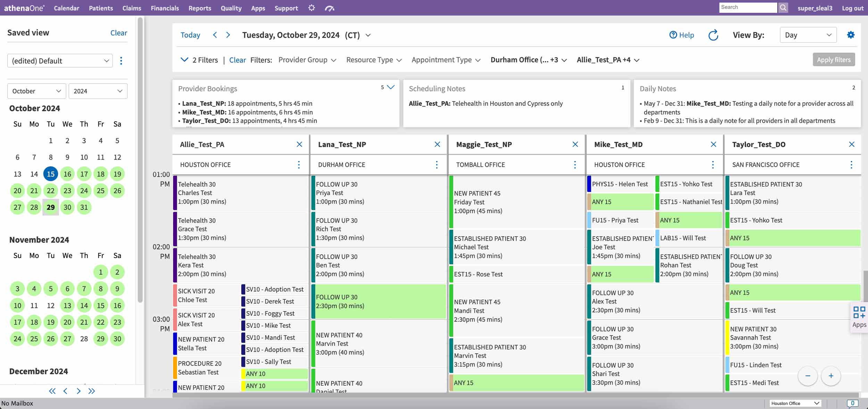Remove the Taylor_Test_DO provider column
The width and height of the screenshot is (868, 409).
pos(852,144)
